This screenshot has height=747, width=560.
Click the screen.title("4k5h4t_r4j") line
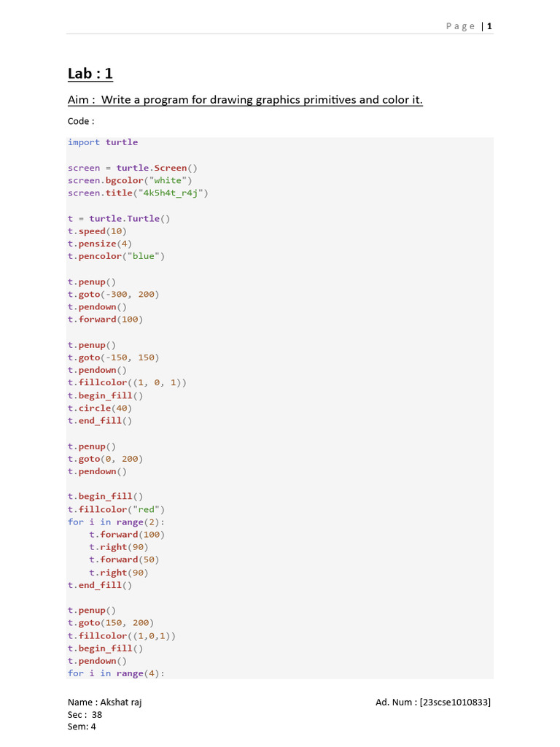click(x=138, y=193)
